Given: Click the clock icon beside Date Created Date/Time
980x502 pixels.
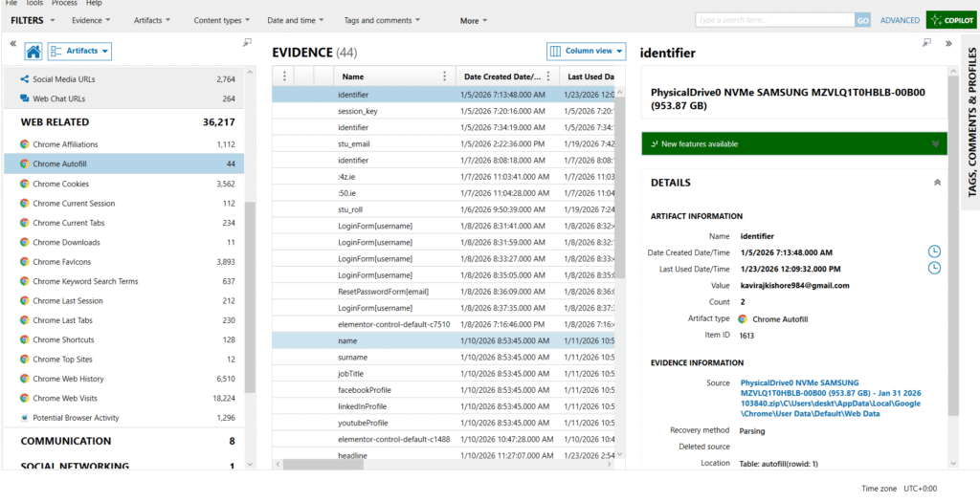Looking at the screenshot, I should tap(934, 251).
